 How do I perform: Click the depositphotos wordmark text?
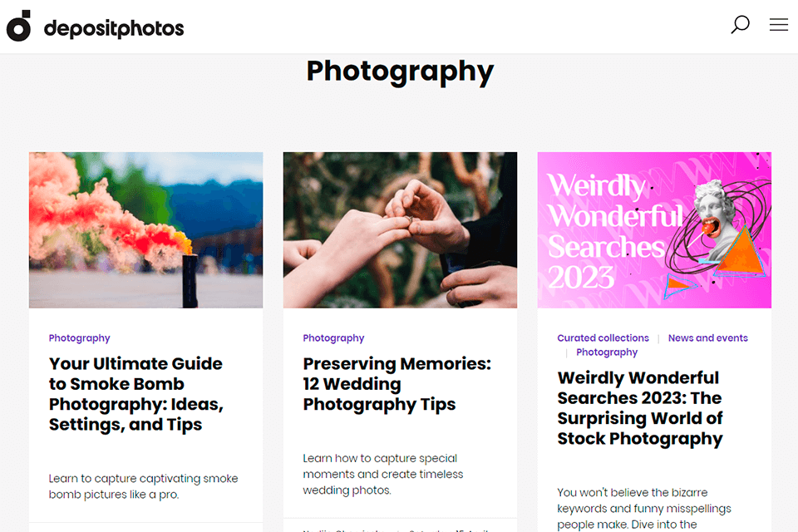[114, 29]
